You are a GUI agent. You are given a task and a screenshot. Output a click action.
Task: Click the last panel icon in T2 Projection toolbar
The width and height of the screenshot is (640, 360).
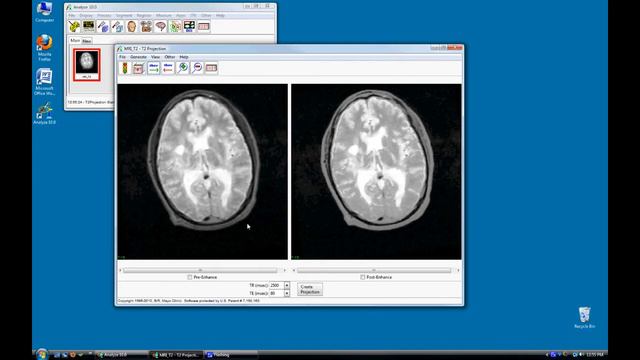tap(211, 68)
